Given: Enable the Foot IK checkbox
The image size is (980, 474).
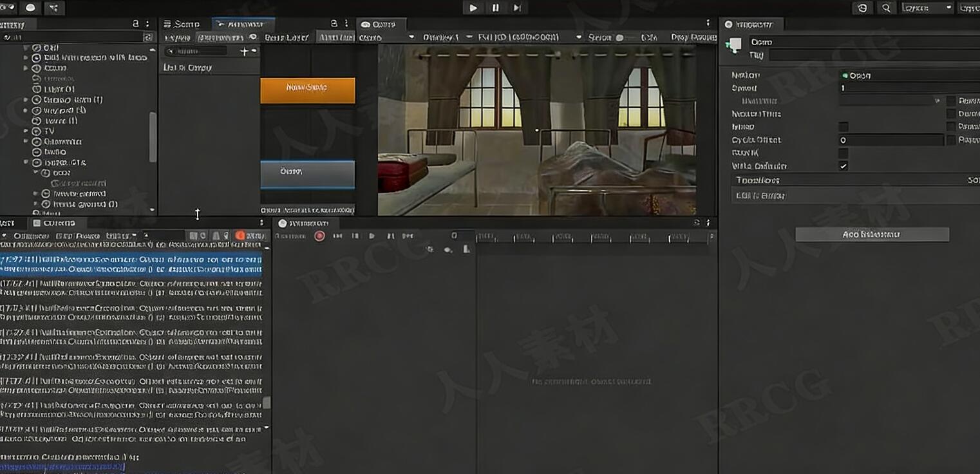Looking at the screenshot, I should [842, 153].
